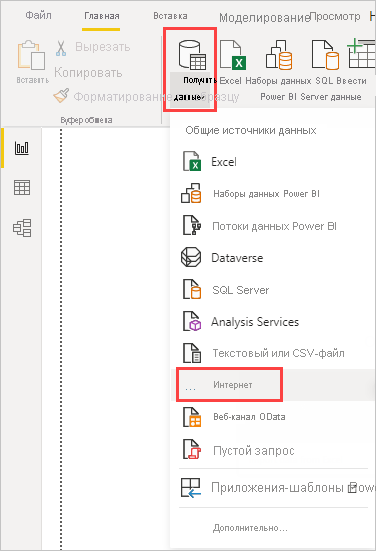376x551 pixels.
Task: Click the Общие источники данных header
Action: click(251, 130)
